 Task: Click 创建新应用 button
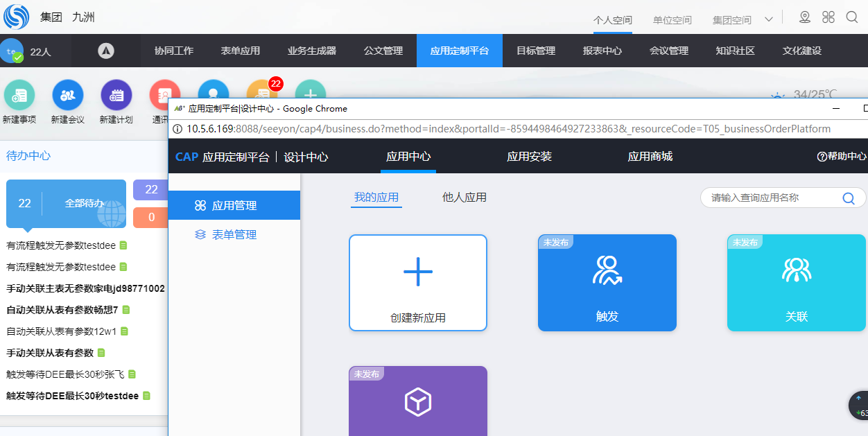pos(418,283)
